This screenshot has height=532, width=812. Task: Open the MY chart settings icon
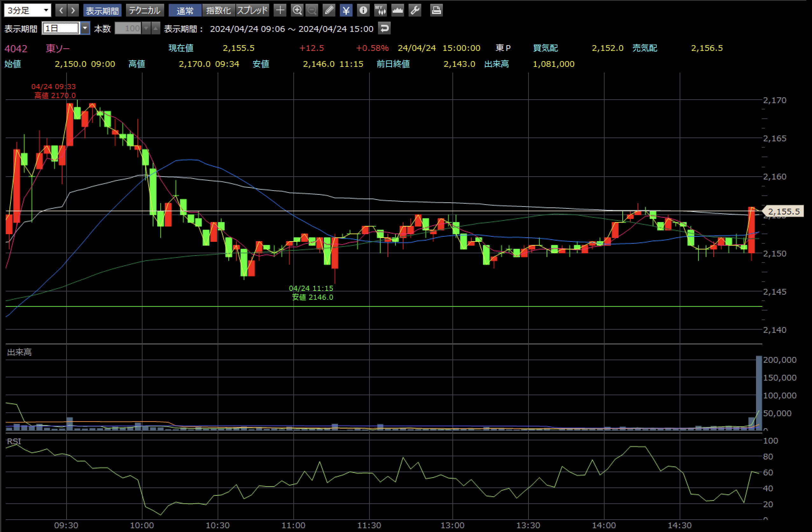(380, 10)
